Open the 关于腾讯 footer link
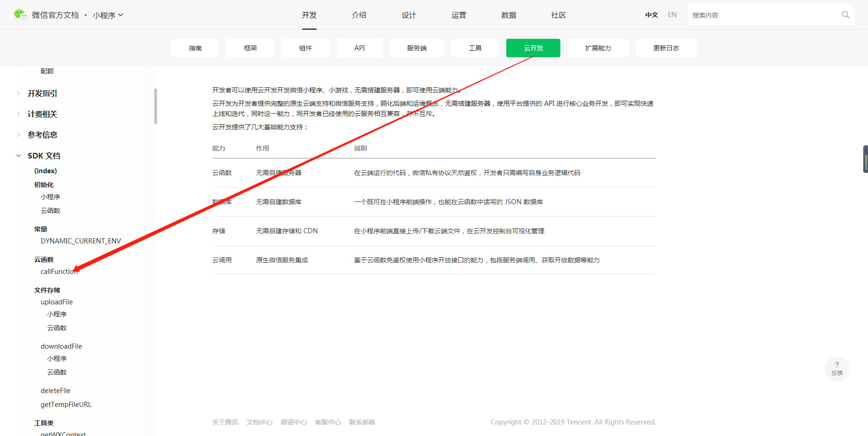The image size is (868, 436). click(225, 422)
